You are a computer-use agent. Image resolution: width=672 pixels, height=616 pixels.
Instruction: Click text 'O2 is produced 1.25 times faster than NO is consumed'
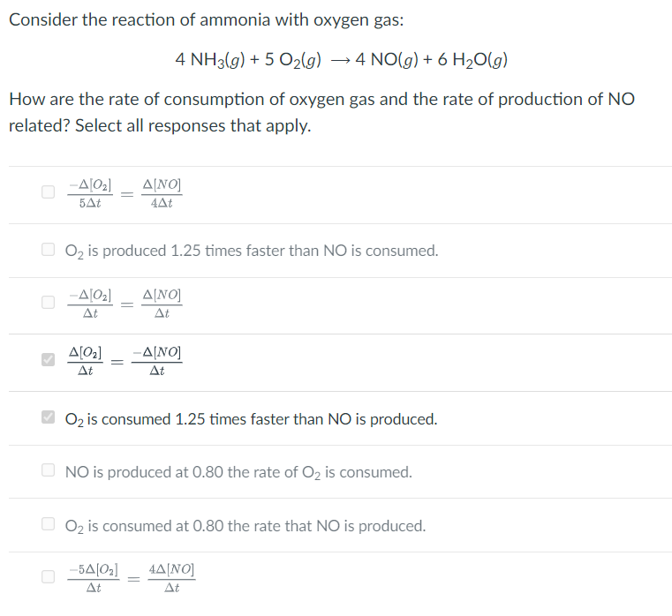click(x=252, y=251)
